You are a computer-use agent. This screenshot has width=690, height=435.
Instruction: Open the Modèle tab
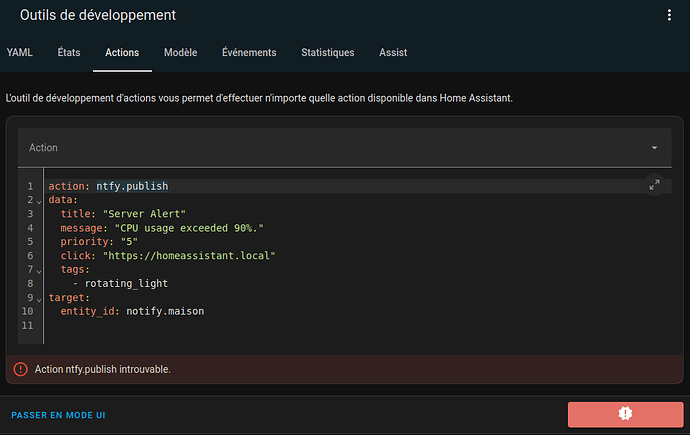[x=180, y=53]
